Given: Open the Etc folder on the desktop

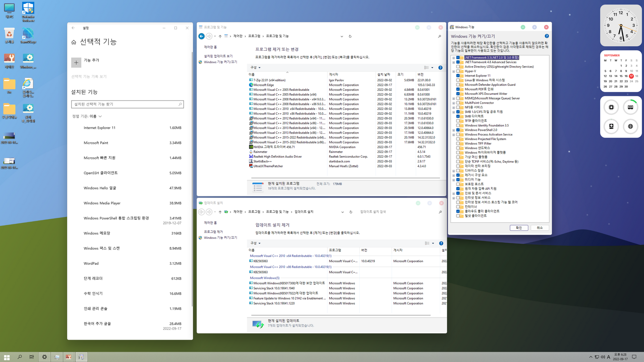Looking at the screenshot, I should pyautogui.click(x=9, y=86).
